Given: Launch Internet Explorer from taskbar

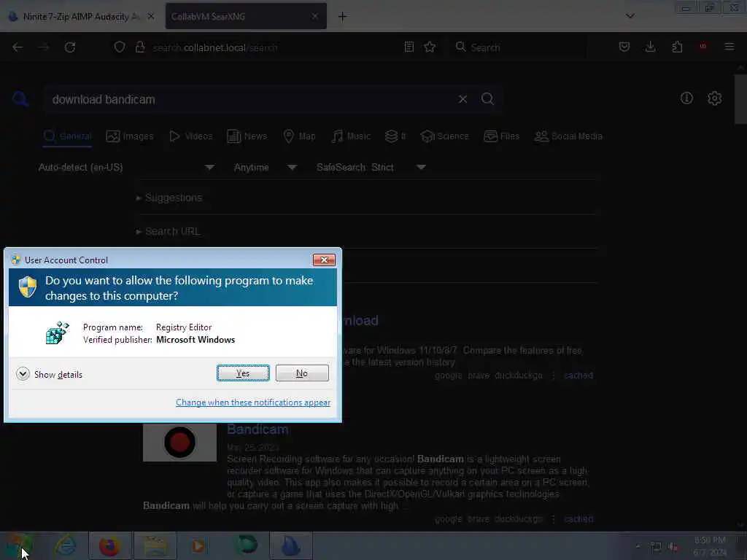Looking at the screenshot, I should coord(65,545).
